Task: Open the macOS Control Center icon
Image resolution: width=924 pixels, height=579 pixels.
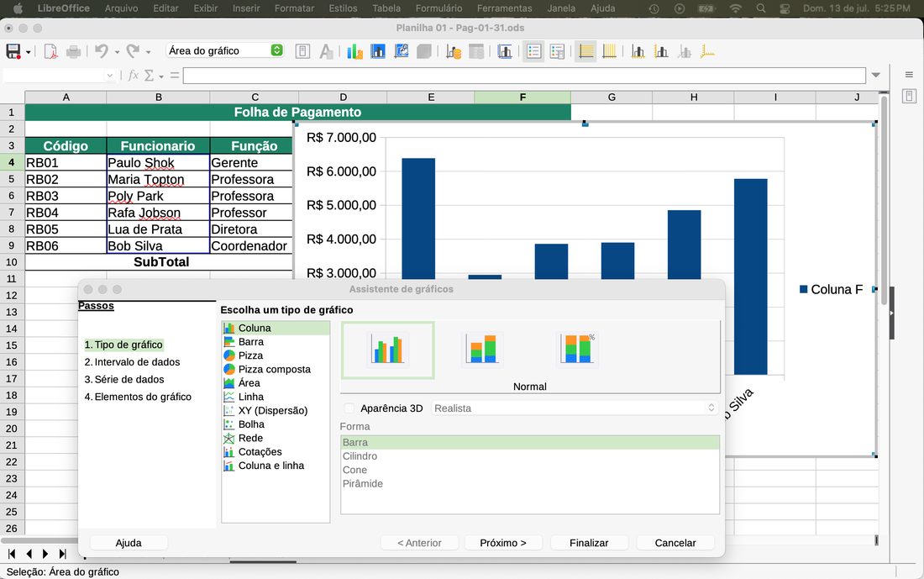Action: click(785, 8)
